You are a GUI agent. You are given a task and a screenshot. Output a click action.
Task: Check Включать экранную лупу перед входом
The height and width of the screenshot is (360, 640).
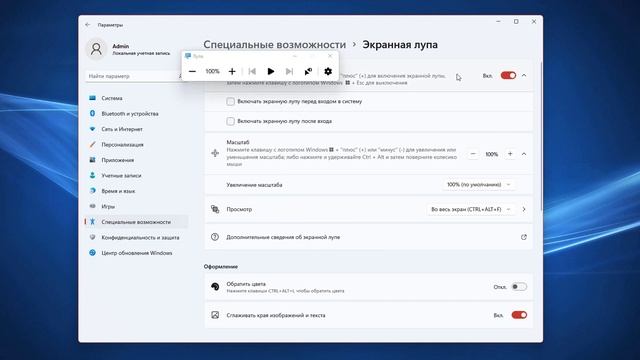point(231,101)
